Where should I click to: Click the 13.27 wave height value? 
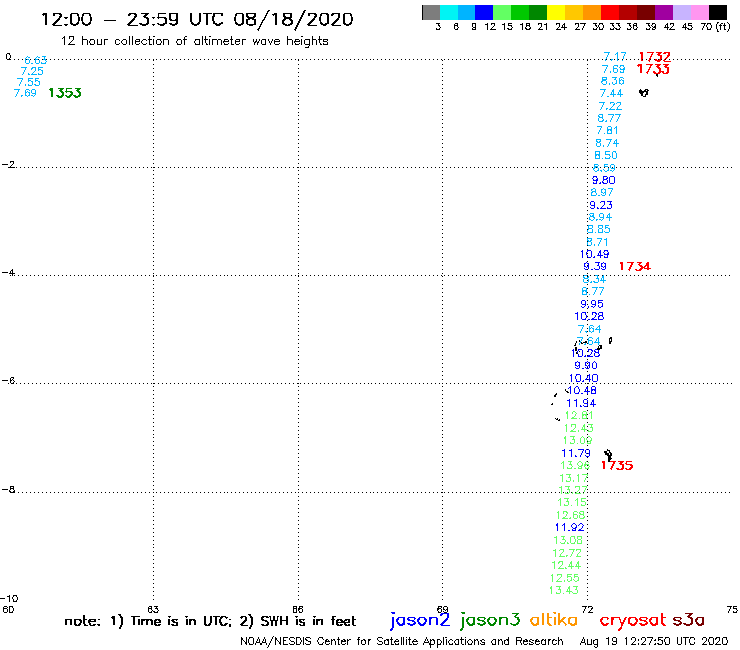(x=573, y=490)
